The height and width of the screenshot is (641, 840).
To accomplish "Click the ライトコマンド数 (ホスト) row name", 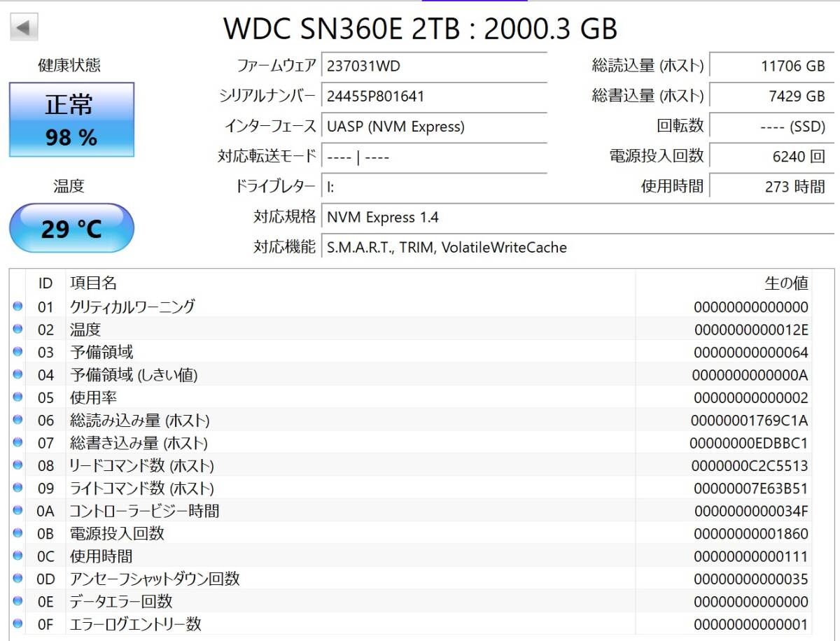I will [142, 488].
